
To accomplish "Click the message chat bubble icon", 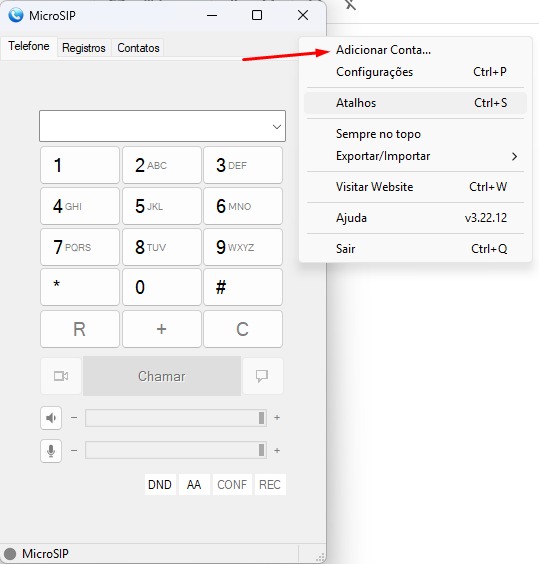I will coord(262,376).
